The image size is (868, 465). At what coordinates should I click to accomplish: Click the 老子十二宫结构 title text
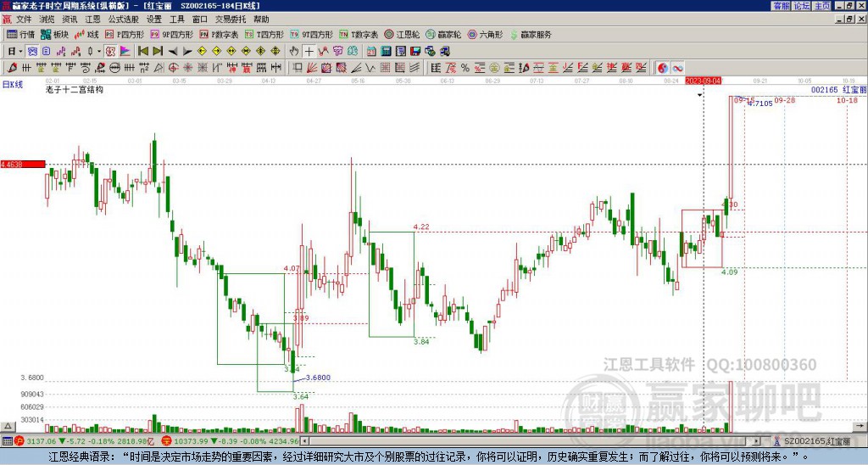tap(75, 89)
